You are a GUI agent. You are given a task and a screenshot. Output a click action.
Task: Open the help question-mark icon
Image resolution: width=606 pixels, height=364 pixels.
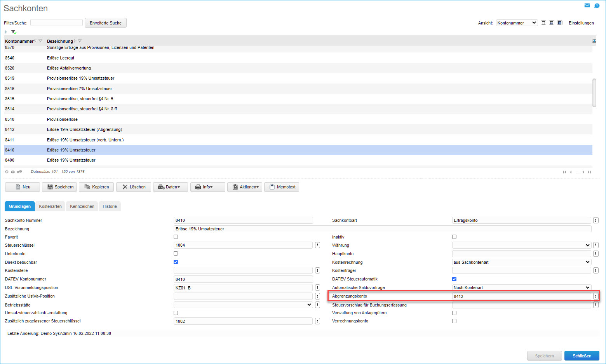pos(597,5)
